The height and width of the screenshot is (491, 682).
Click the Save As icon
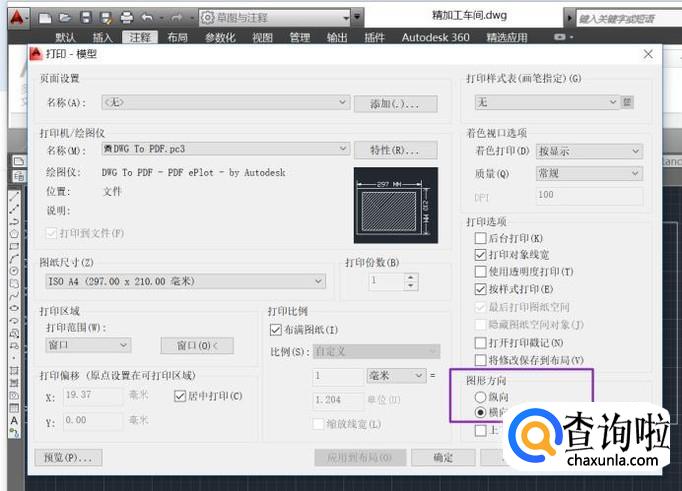pyautogui.click(x=106, y=18)
